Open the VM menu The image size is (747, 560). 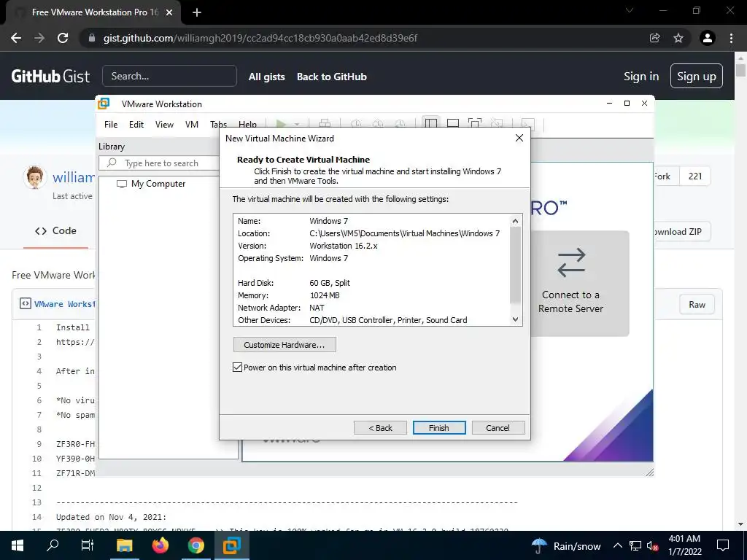coord(192,124)
